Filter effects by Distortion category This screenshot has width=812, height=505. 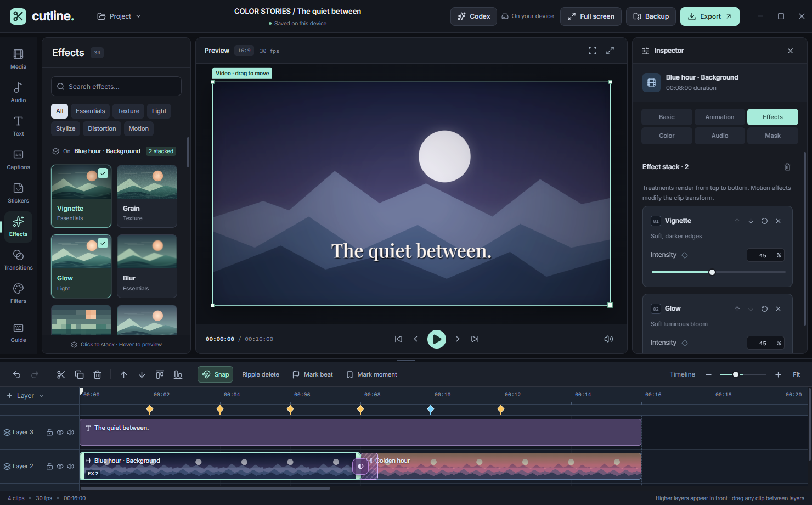pyautogui.click(x=102, y=128)
